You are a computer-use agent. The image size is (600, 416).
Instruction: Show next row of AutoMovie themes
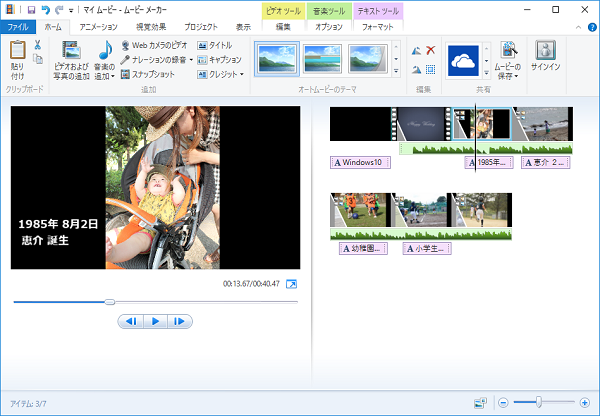396,59
